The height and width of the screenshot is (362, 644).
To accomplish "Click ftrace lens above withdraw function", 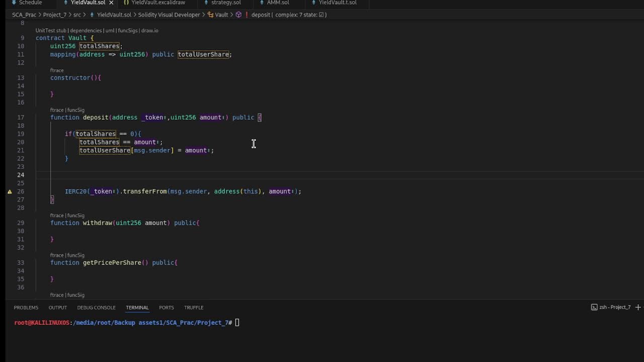I will (x=57, y=216).
